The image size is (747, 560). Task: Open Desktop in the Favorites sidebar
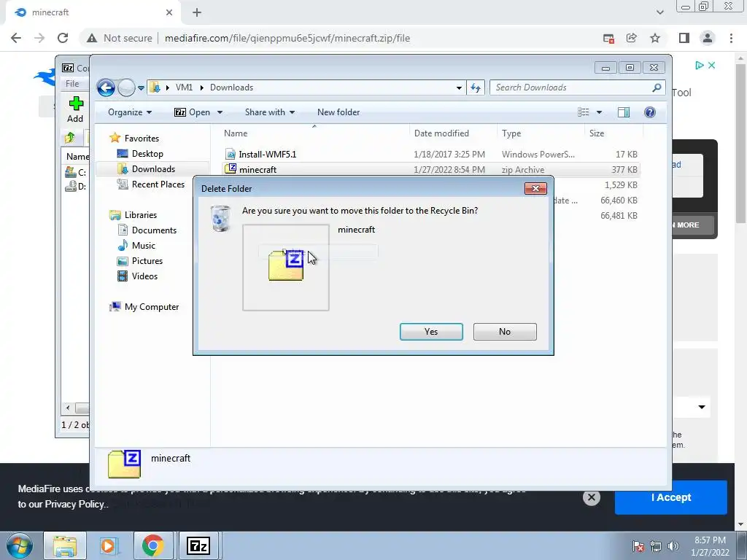[x=147, y=154]
